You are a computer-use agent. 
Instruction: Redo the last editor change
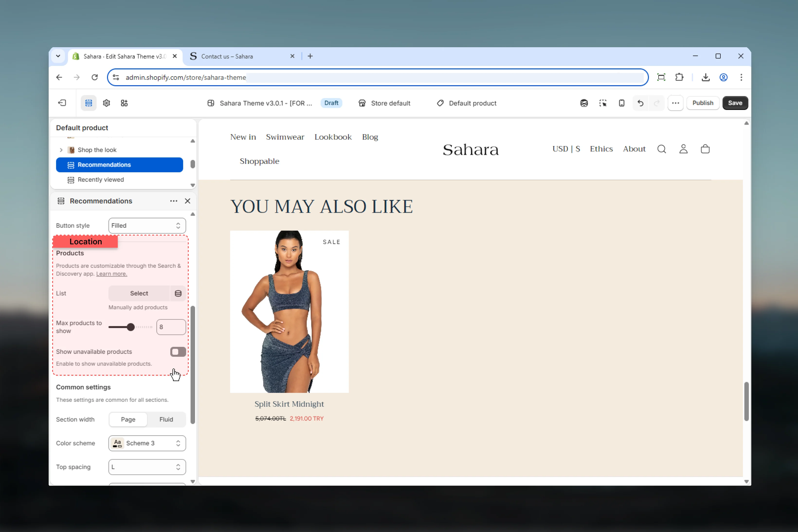click(x=657, y=103)
